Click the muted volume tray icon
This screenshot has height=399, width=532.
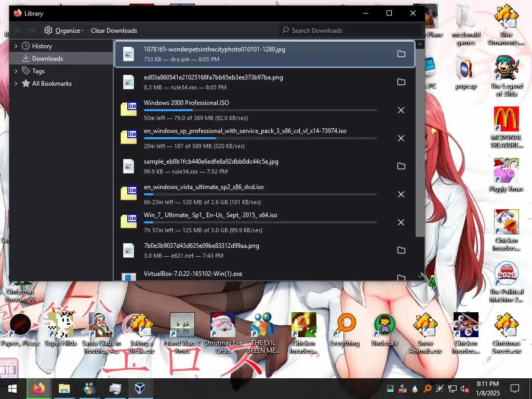pos(465,389)
